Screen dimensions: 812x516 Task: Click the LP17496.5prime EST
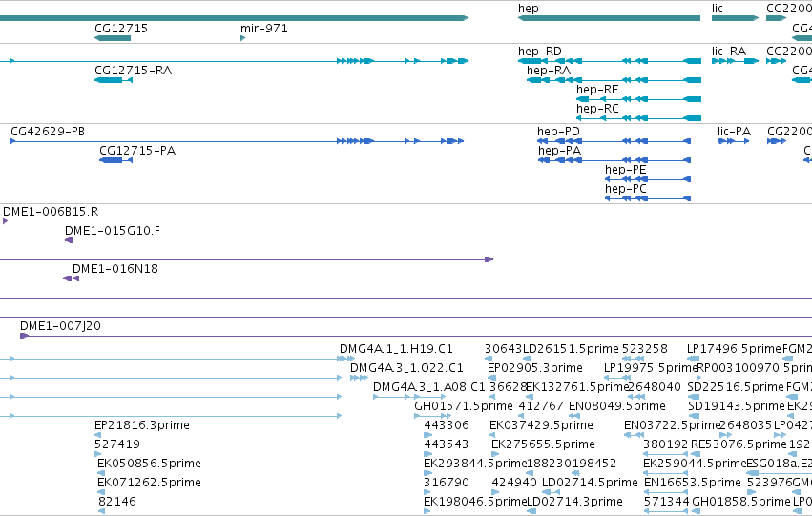coord(693,358)
